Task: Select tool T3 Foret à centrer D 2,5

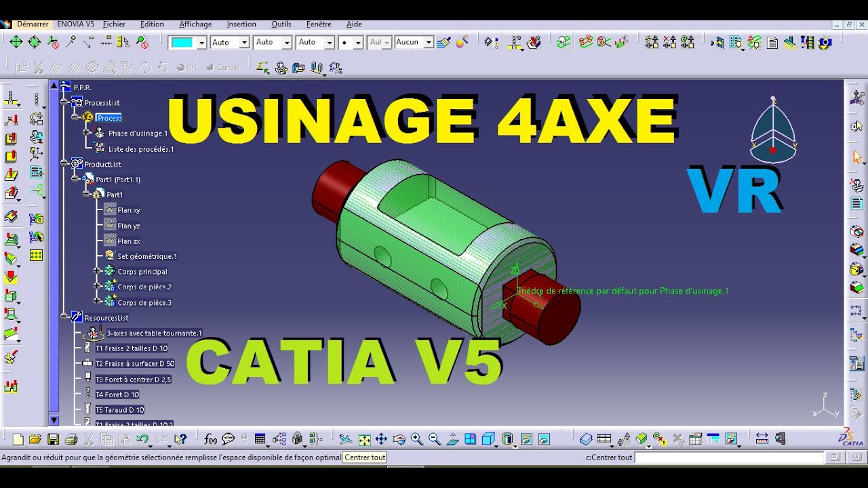Action: 133,380
